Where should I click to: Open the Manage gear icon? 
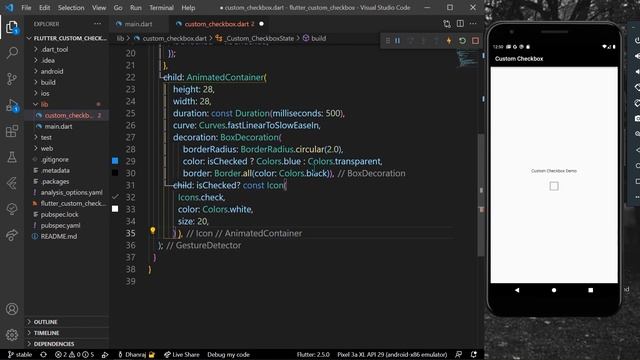(12, 335)
